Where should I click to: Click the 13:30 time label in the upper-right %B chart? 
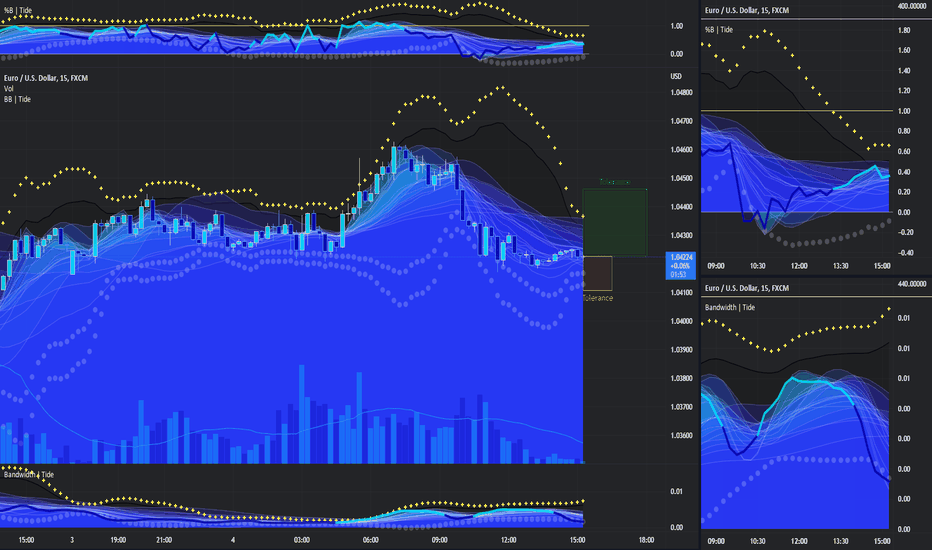coord(840,266)
